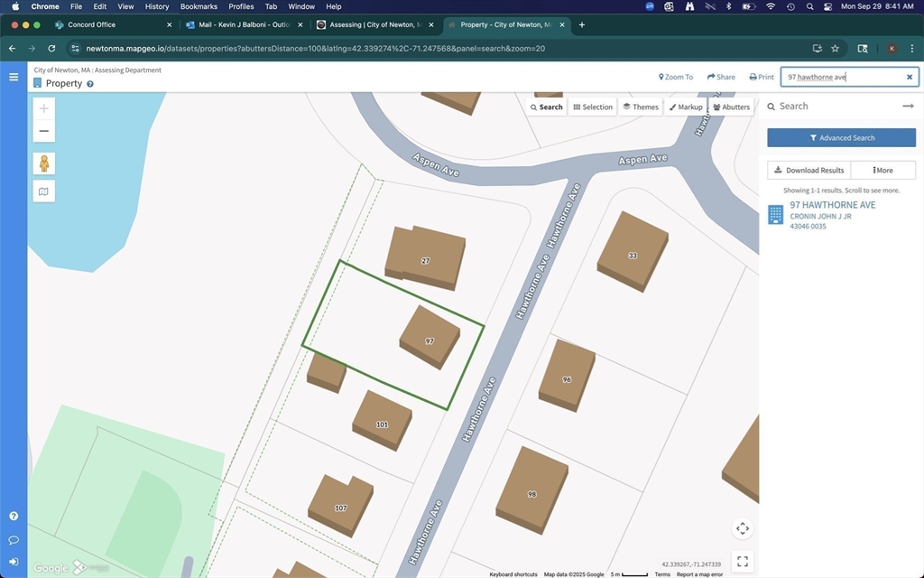The image size is (924, 578).
Task: Switch to the Concord Office browser tab
Action: click(x=92, y=24)
